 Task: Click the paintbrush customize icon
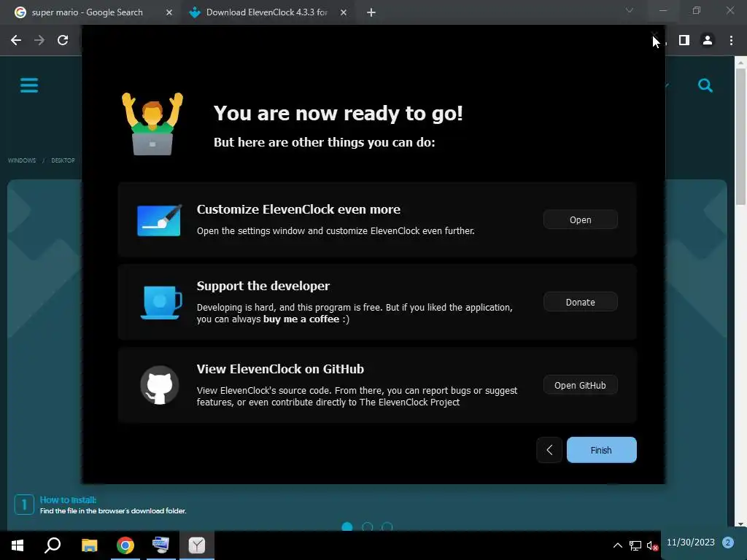click(x=159, y=220)
